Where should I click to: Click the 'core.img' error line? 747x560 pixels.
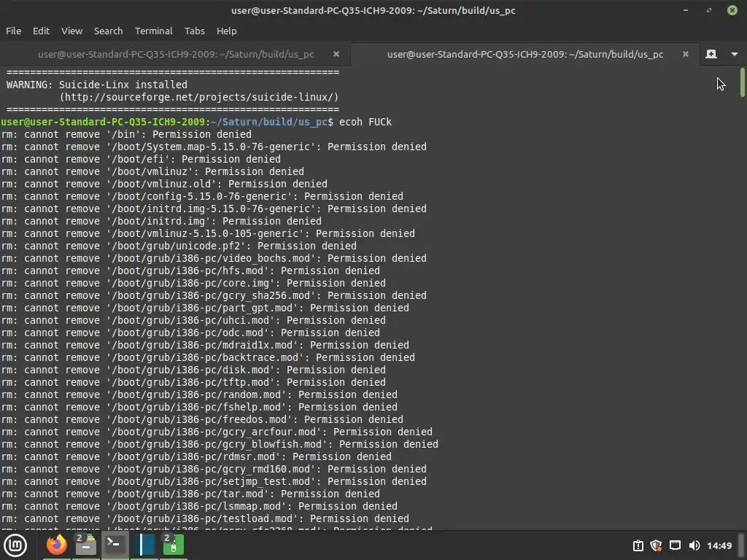click(193, 283)
